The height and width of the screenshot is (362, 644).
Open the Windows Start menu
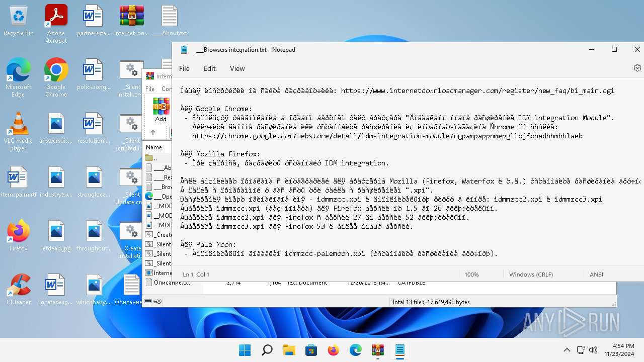click(245, 350)
